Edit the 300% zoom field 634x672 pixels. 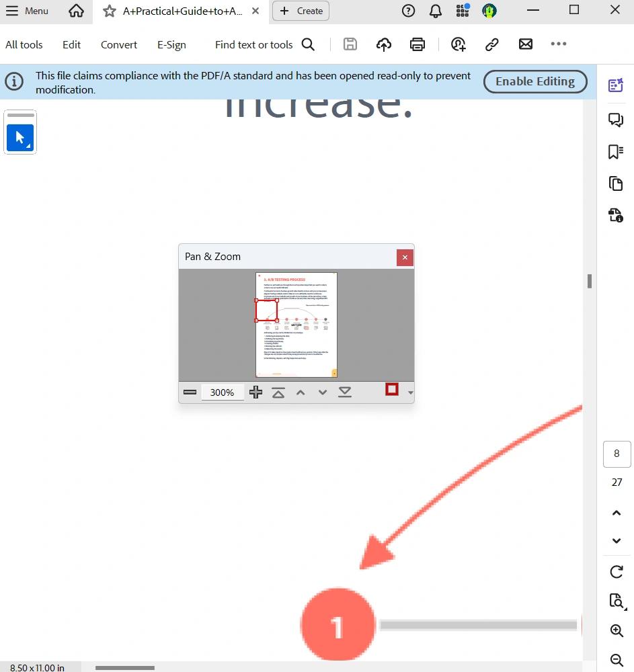222,392
